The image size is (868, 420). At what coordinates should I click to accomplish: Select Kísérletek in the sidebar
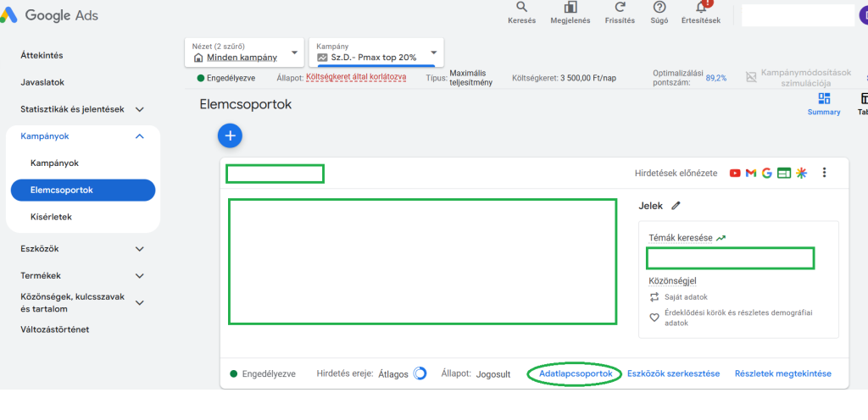51,217
